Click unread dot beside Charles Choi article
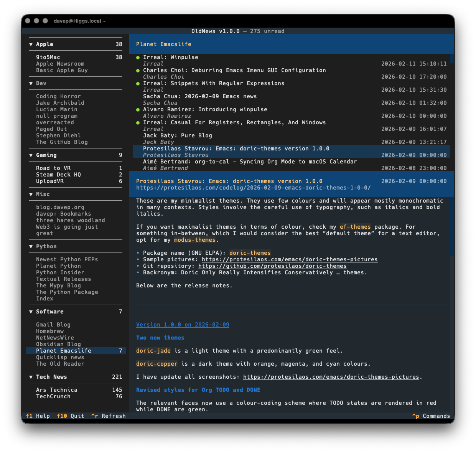The height and width of the screenshot is (452, 476). pyautogui.click(x=138, y=71)
